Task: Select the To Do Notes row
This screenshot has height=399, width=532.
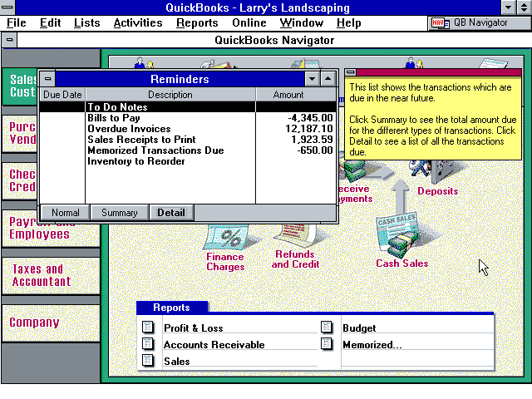Action: (x=188, y=107)
